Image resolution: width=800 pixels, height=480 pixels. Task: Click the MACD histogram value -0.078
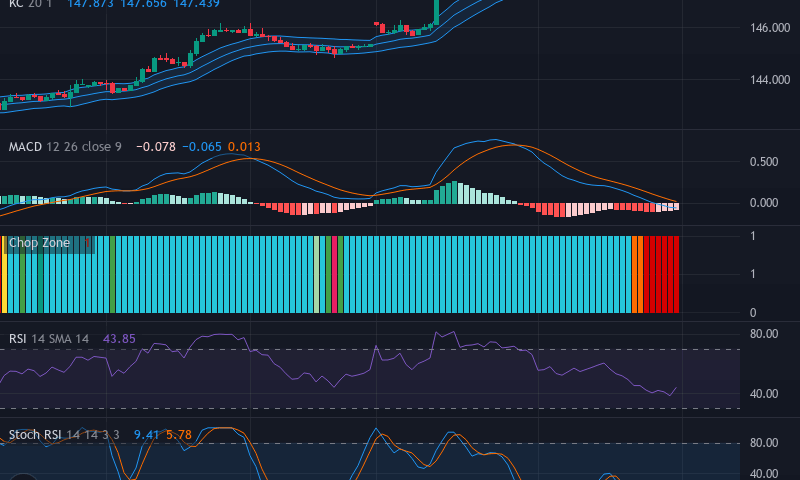tap(156, 147)
